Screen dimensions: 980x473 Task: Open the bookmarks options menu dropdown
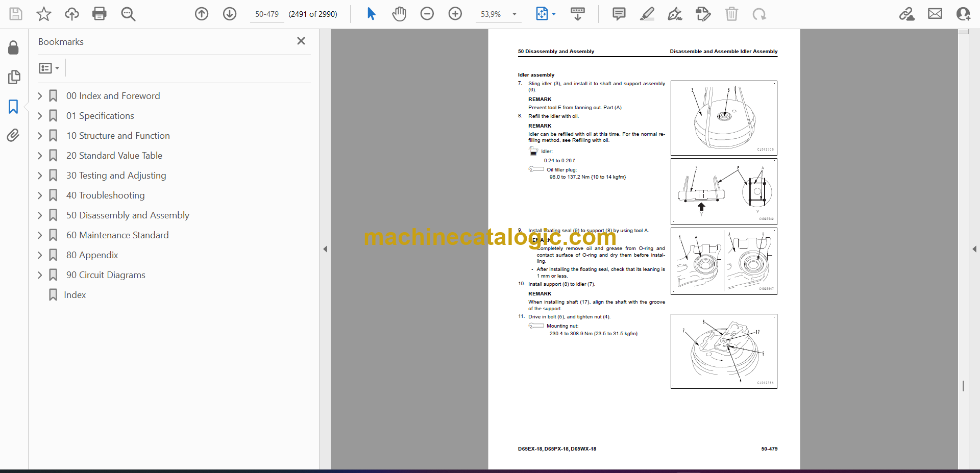pyautogui.click(x=49, y=68)
